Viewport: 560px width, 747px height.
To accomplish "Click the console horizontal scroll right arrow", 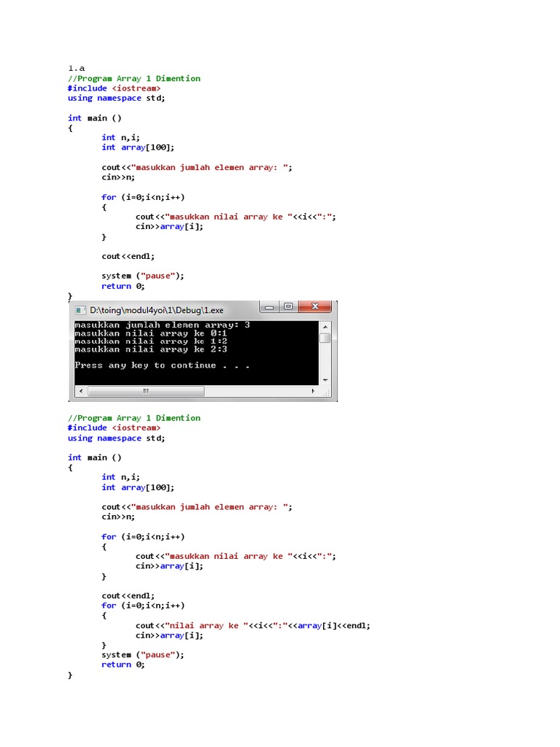I will (x=313, y=391).
